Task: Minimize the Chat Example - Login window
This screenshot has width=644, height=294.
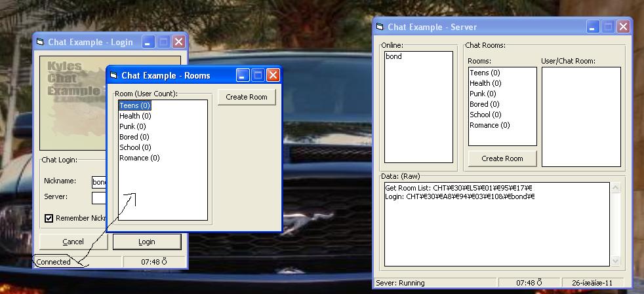Action: point(148,42)
